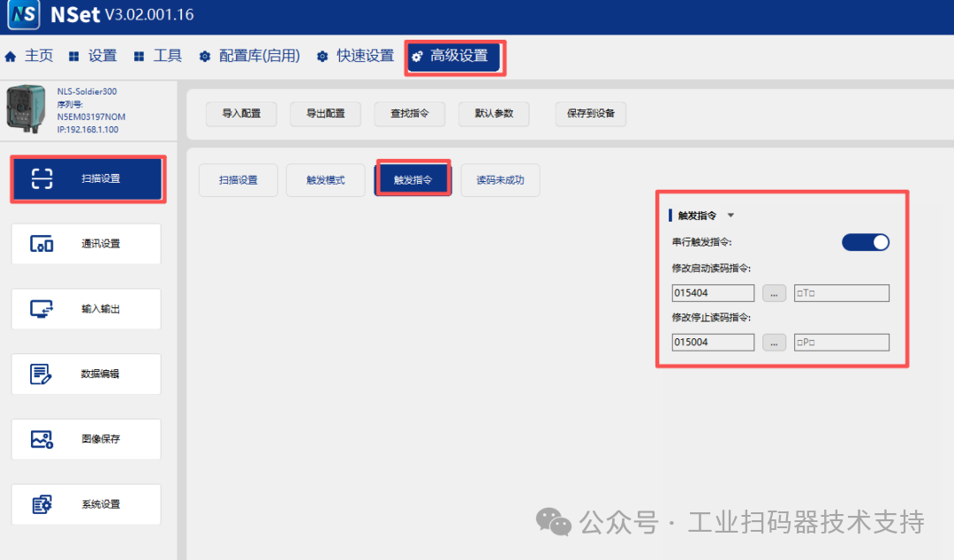954x560 pixels.
Task: Click the NSet logo icon
Action: [24, 14]
